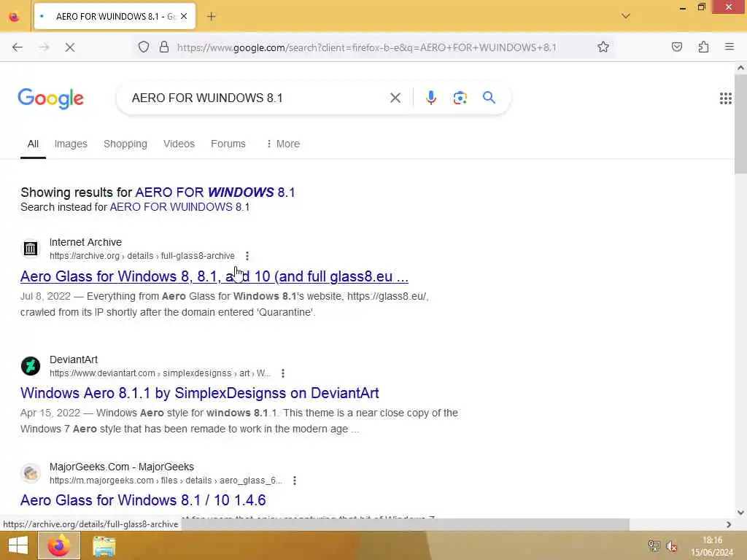
Task: Open the deviantart.com result more options dots
Action: (x=283, y=373)
